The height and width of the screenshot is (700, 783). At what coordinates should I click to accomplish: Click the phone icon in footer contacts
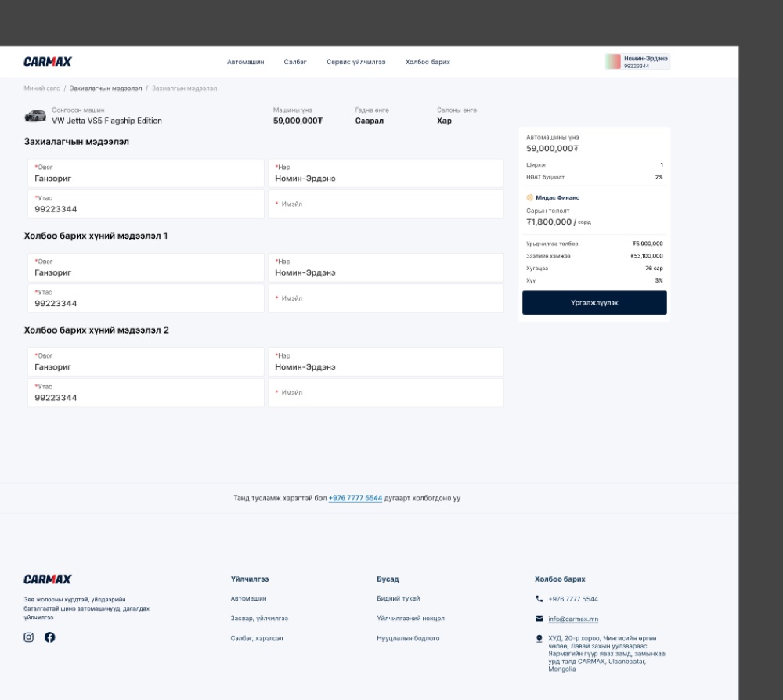(x=539, y=599)
